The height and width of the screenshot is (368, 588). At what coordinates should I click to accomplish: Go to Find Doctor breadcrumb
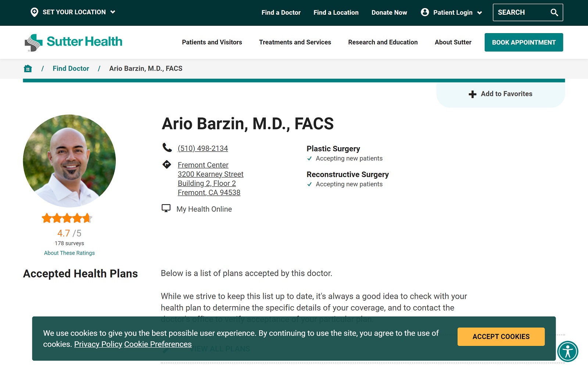(x=71, y=68)
